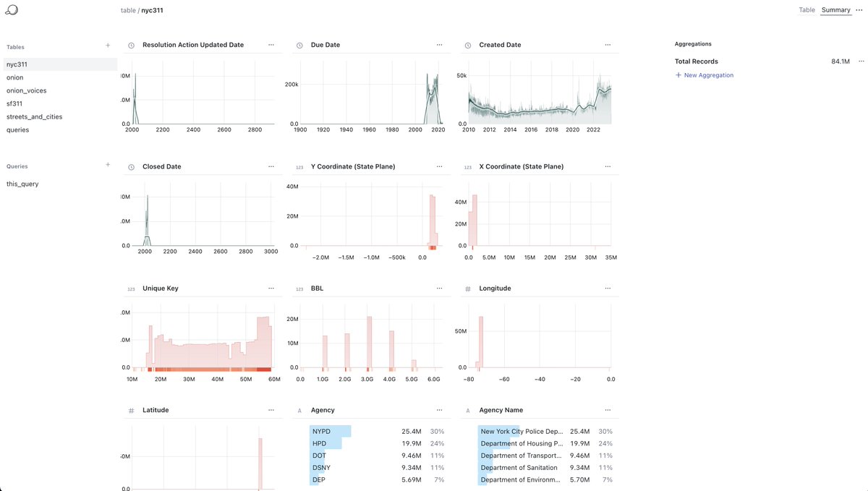The width and height of the screenshot is (868, 491).
Task: Click the Queries section header
Action: (17, 166)
